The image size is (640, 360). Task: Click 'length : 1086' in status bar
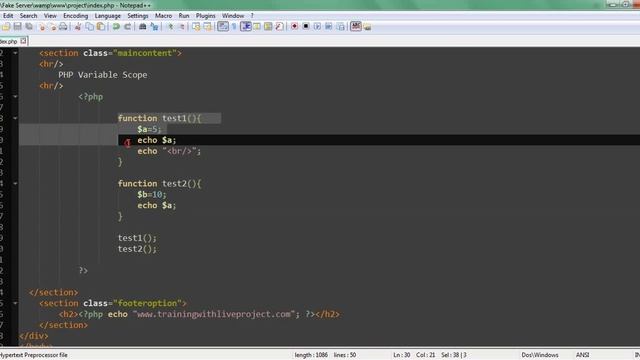click(x=311, y=355)
